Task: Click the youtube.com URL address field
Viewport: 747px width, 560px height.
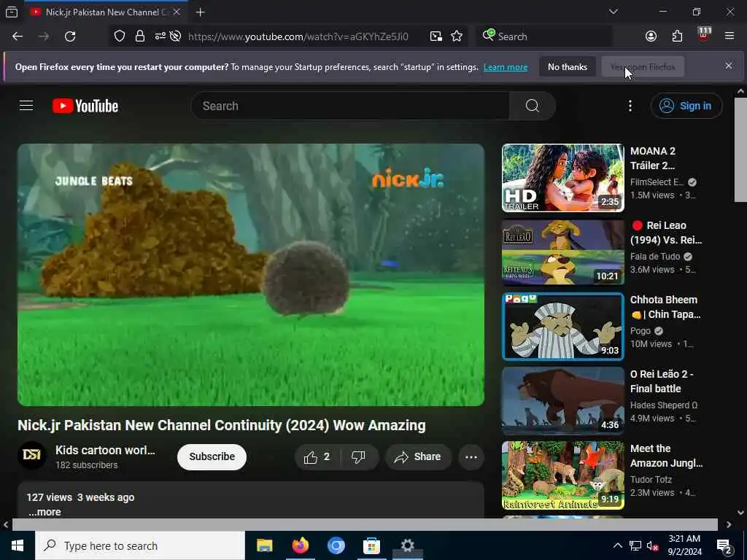Action: click(x=298, y=36)
